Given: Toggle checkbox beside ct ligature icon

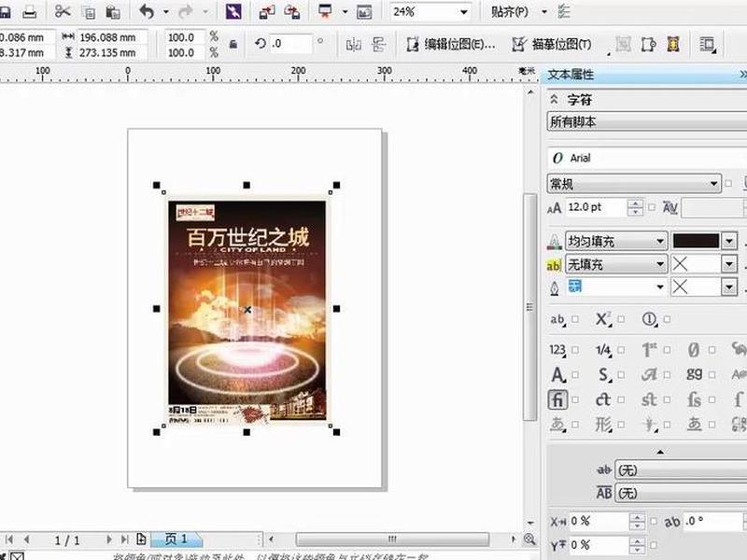Looking at the screenshot, I should pyautogui.click(x=621, y=399).
